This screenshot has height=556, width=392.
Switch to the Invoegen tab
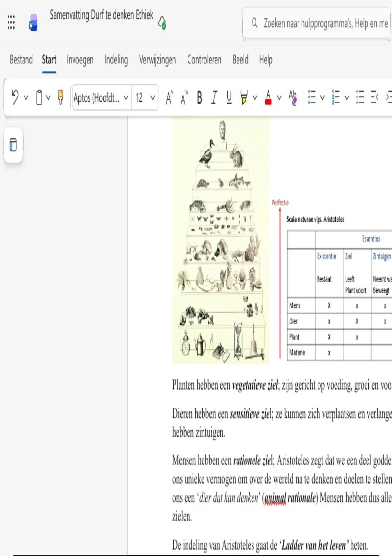point(80,60)
